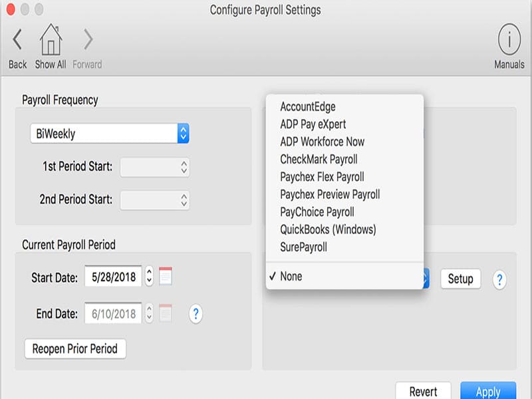Choose QuickBooks (Windows) option
This screenshot has height=399, width=532.
(328, 229)
